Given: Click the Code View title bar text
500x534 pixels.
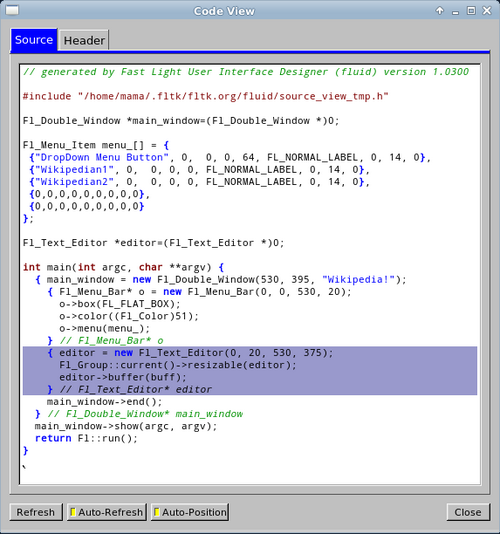Looking at the screenshot, I should 224,11.
